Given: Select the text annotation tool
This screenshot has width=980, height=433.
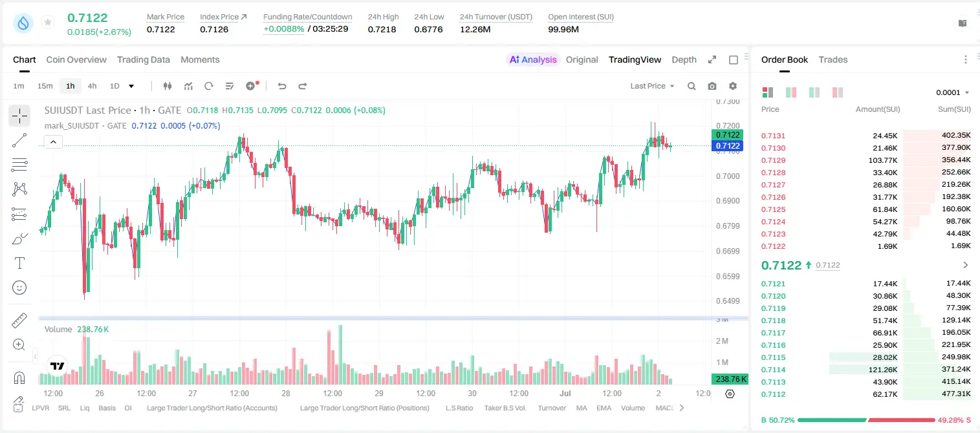Looking at the screenshot, I should click(x=19, y=263).
